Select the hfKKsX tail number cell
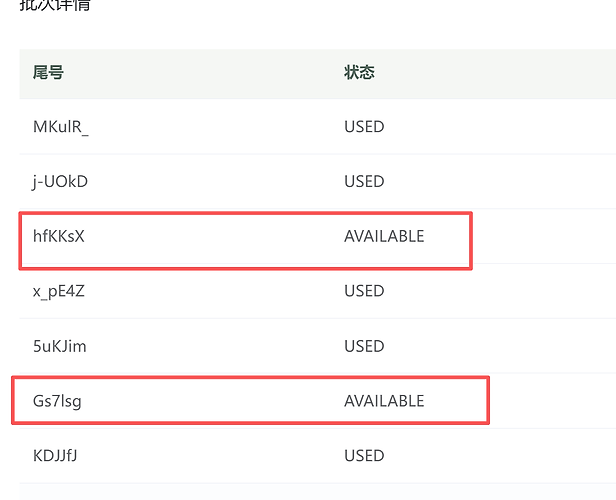This screenshot has height=500, width=616. pyautogui.click(x=59, y=236)
